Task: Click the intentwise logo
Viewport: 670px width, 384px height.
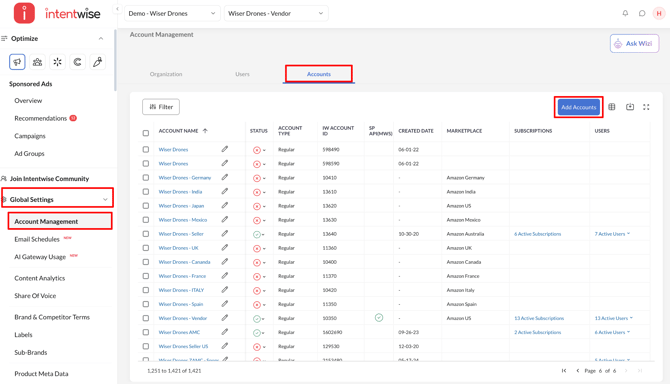Action: [x=57, y=13]
